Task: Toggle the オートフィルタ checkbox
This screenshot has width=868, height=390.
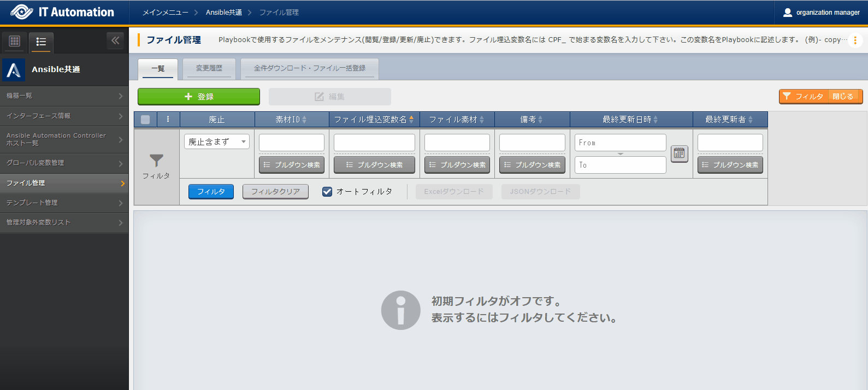Action: tap(327, 192)
